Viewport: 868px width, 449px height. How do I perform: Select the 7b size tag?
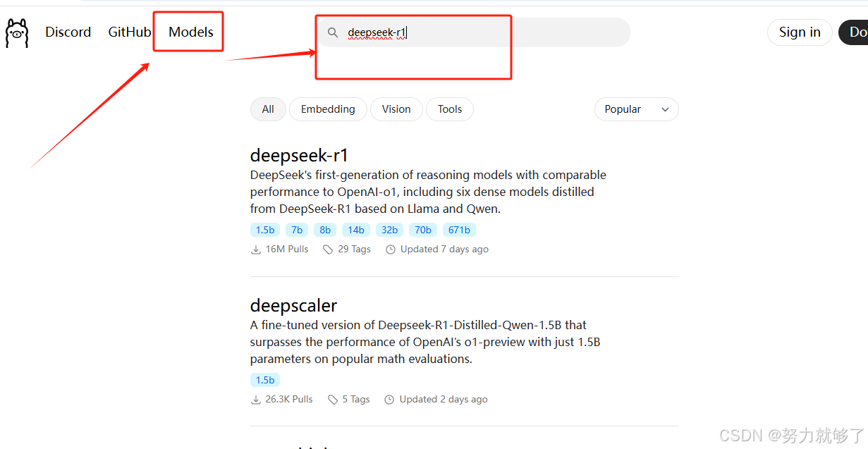click(297, 230)
